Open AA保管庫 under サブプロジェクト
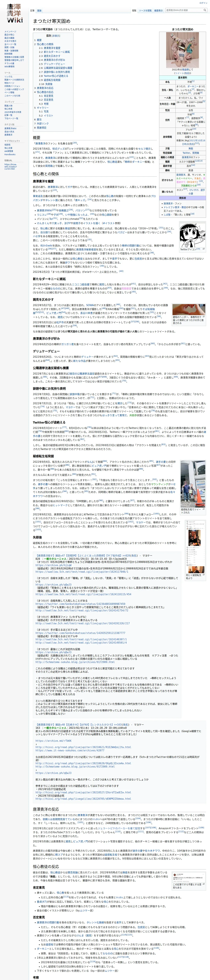The width and height of the screenshot is (210, 980). click(9, 151)
